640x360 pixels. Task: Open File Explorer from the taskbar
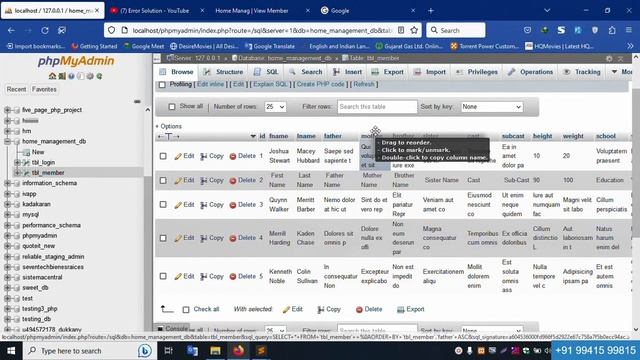216,351
